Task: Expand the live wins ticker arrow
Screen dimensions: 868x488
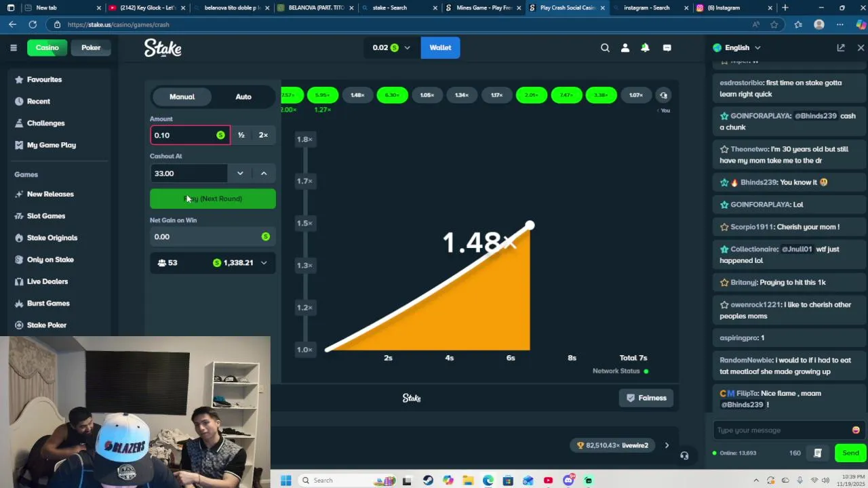Action: pyautogui.click(x=667, y=445)
